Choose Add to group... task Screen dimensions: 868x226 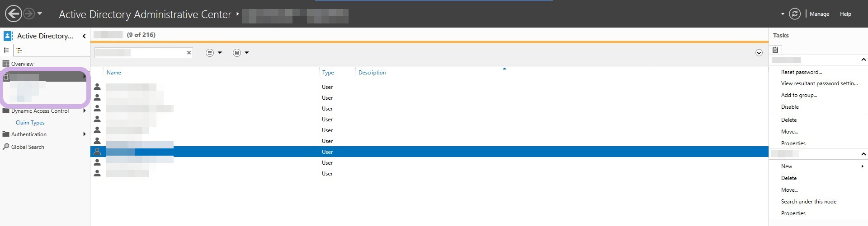click(x=799, y=95)
